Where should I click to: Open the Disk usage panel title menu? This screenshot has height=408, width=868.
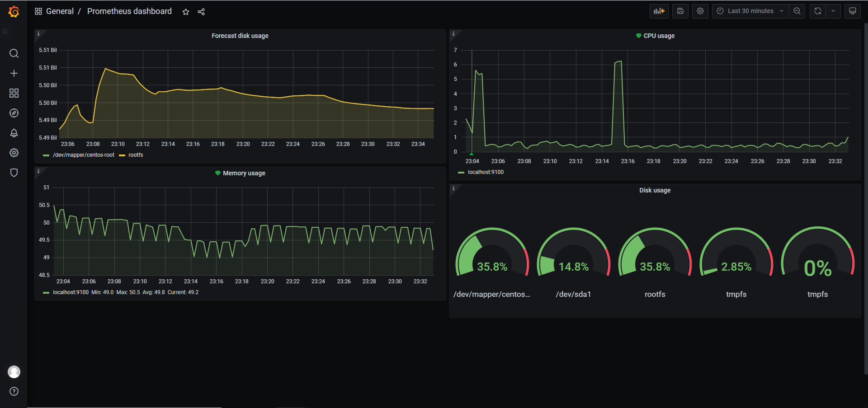tap(655, 190)
